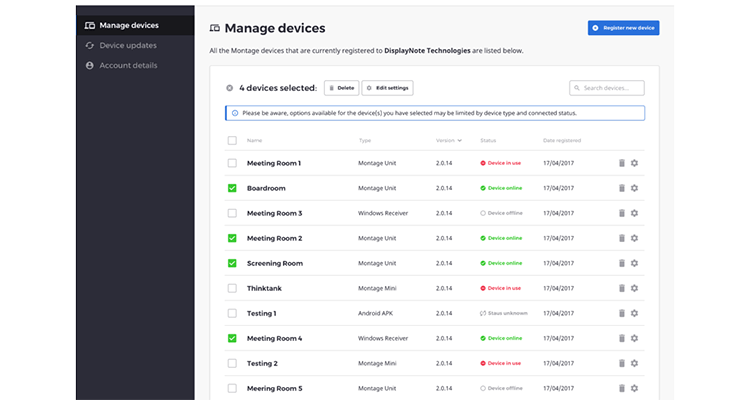Untick the Screening Room checkbox
750x400 pixels.
[x=232, y=263]
